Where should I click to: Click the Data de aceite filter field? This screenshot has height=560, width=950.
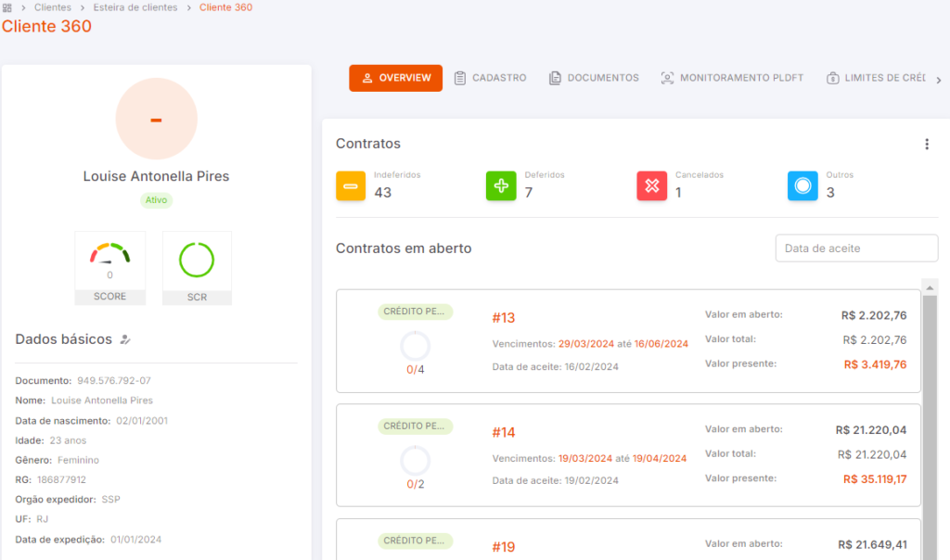tap(856, 248)
